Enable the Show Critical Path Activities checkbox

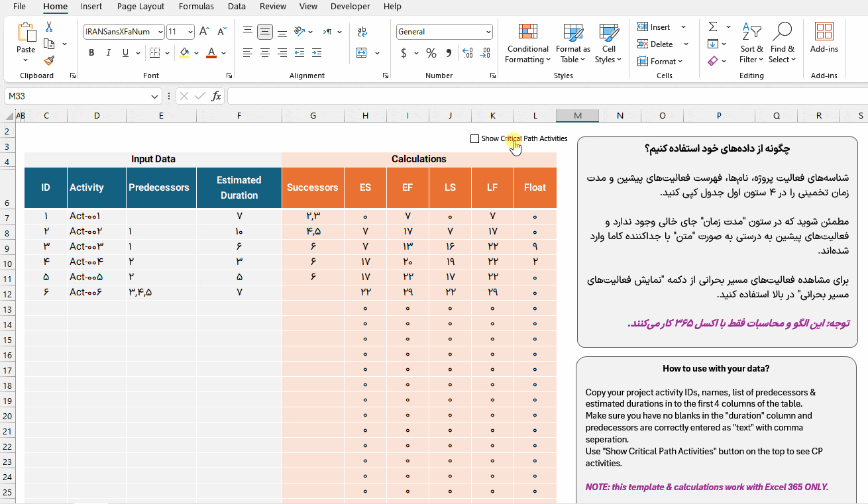474,138
